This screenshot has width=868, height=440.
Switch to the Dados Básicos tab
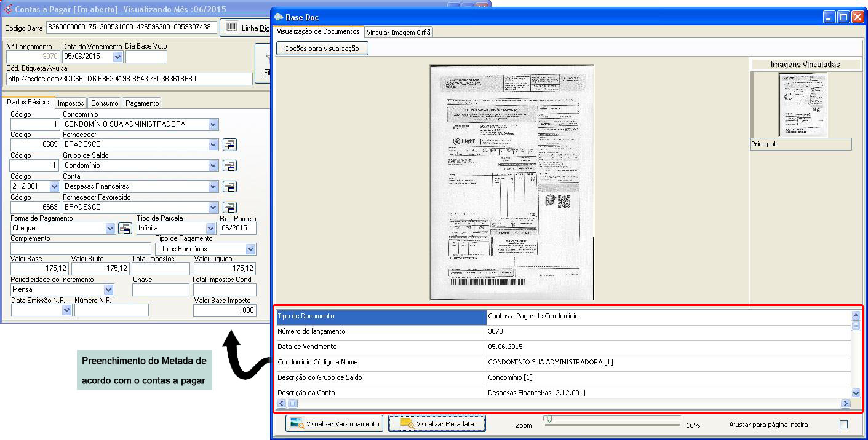click(x=29, y=102)
